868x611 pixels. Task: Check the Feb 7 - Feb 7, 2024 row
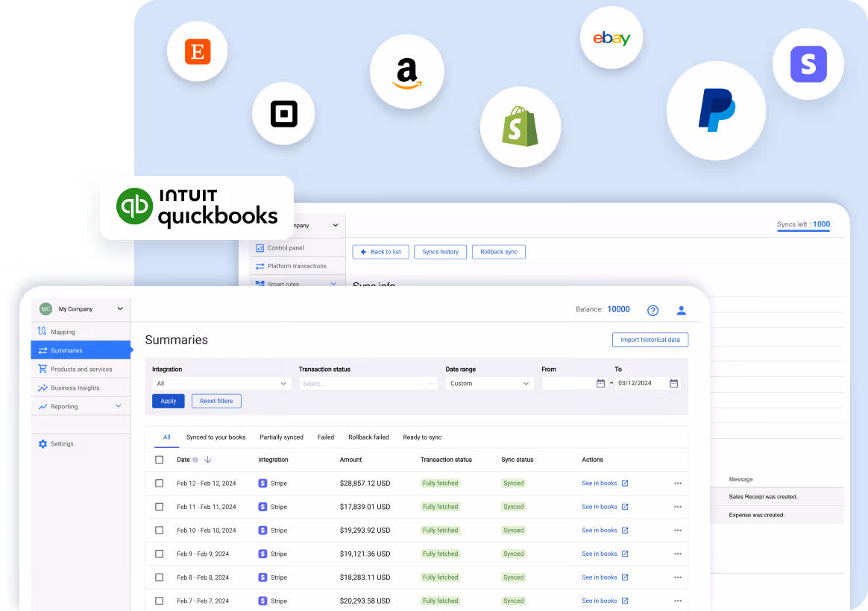click(160, 601)
